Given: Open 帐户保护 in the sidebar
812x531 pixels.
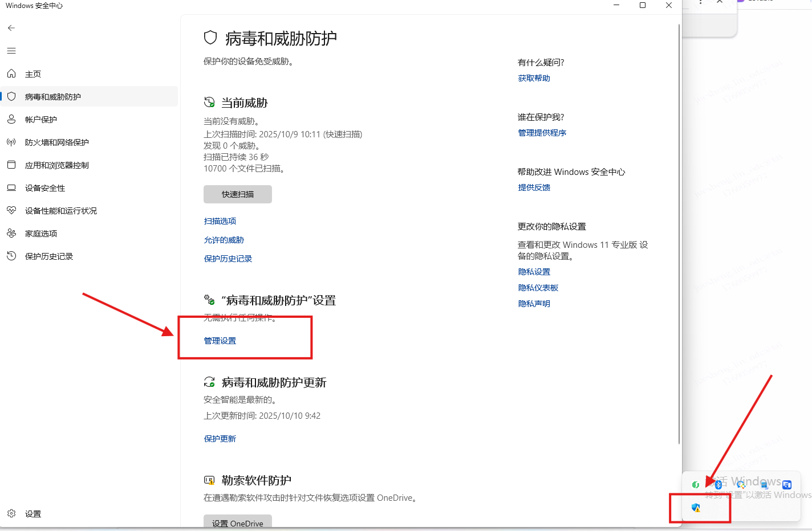Looking at the screenshot, I should click(90, 119).
